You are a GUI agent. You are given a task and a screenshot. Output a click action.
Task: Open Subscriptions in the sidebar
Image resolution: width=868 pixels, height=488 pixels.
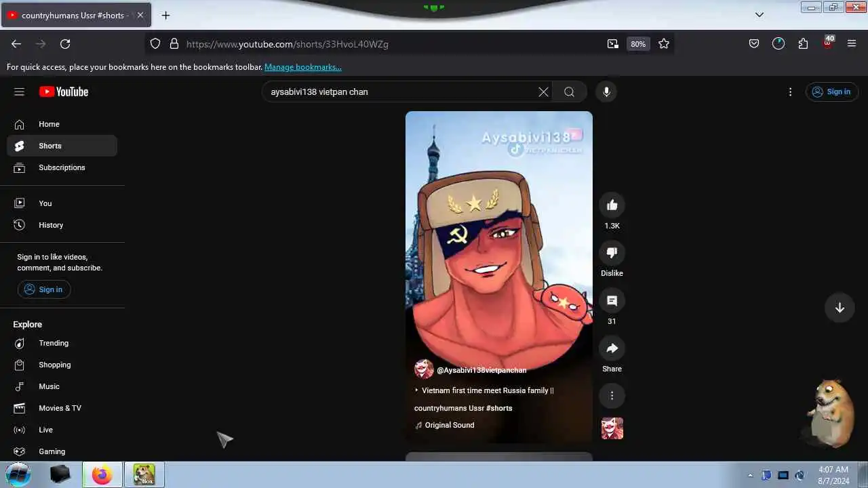click(x=62, y=167)
